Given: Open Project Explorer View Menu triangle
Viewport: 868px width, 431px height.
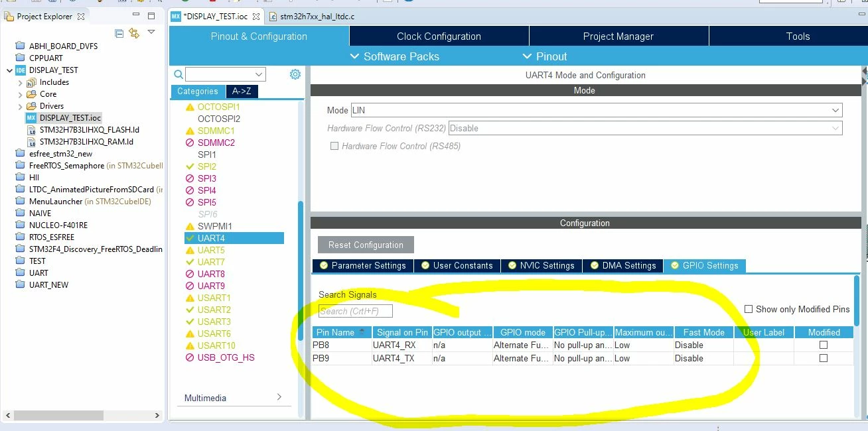Looking at the screenshot, I should (x=151, y=32).
